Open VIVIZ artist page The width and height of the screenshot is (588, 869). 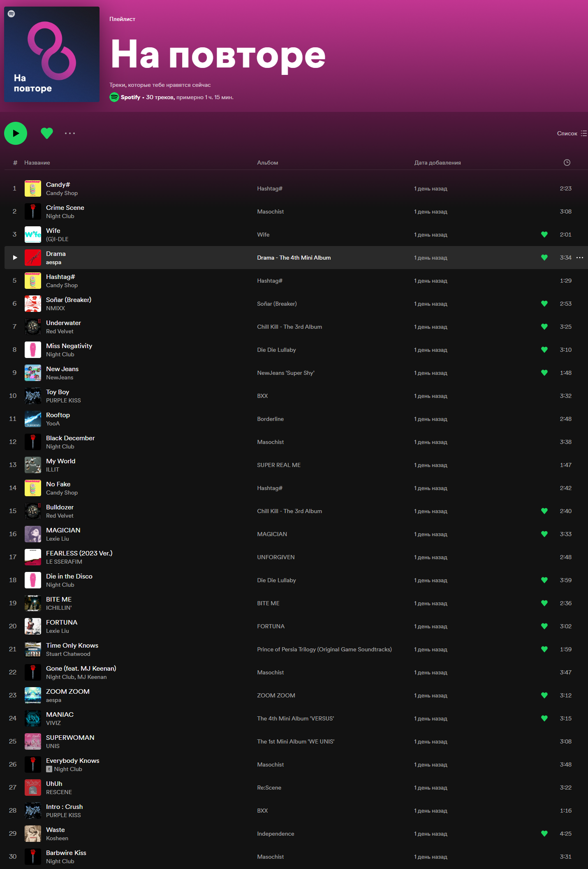click(53, 723)
